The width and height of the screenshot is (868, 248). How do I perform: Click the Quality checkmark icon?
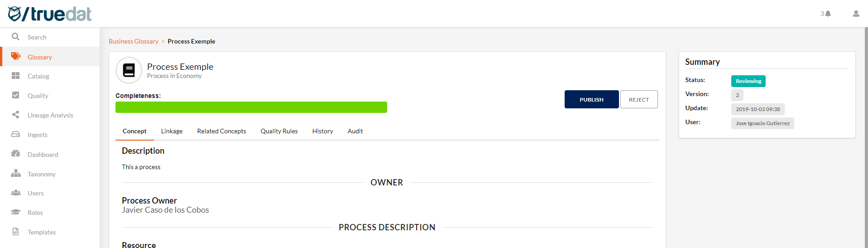16,95
